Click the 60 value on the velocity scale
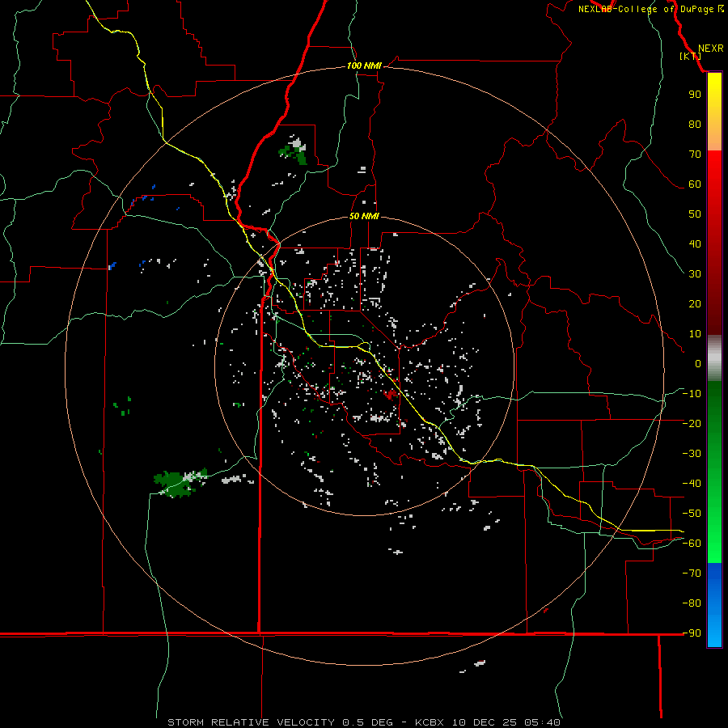 pyautogui.click(x=695, y=184)
